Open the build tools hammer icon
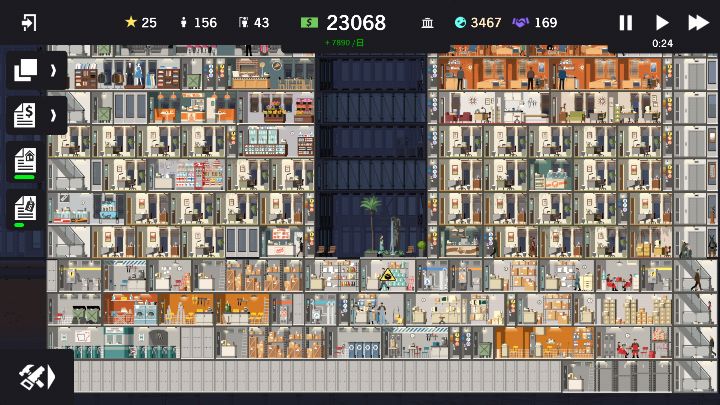Image resolution: width=720 pixels, height=405 pixels. point(37,377)
